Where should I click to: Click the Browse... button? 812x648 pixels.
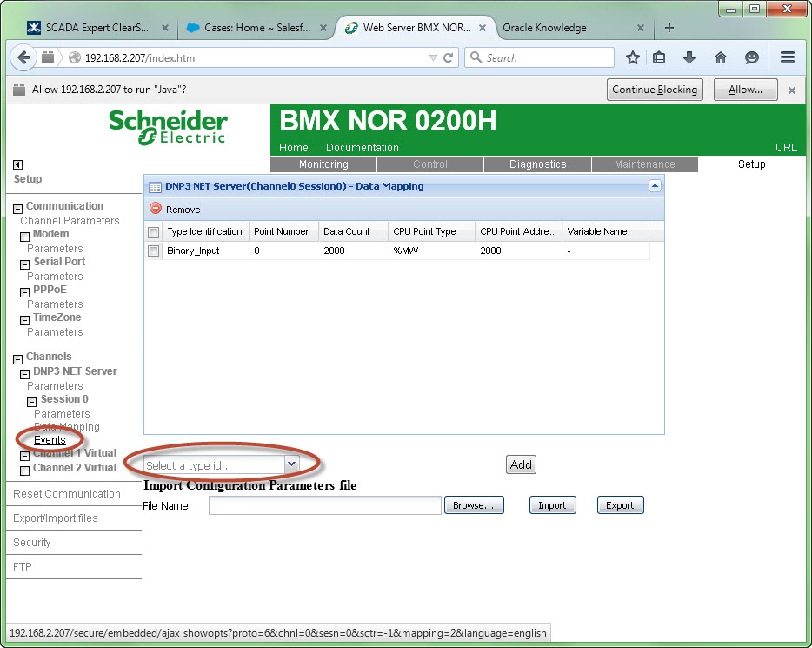click(x=474, y=505)
